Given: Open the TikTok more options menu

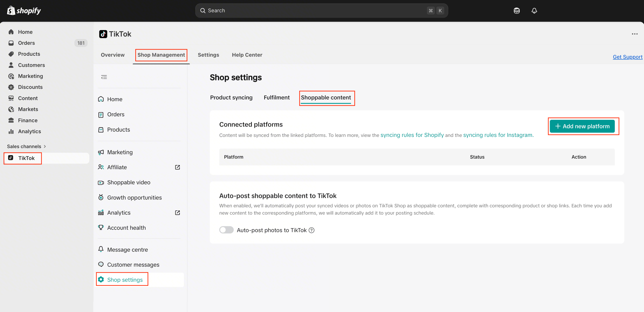Looking at the screenshot, I should 635,34.
